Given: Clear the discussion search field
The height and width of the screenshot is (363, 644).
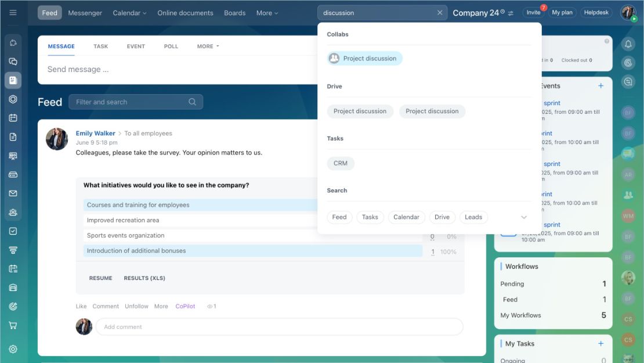Looking at the screenshot, I should pos(439,13).
